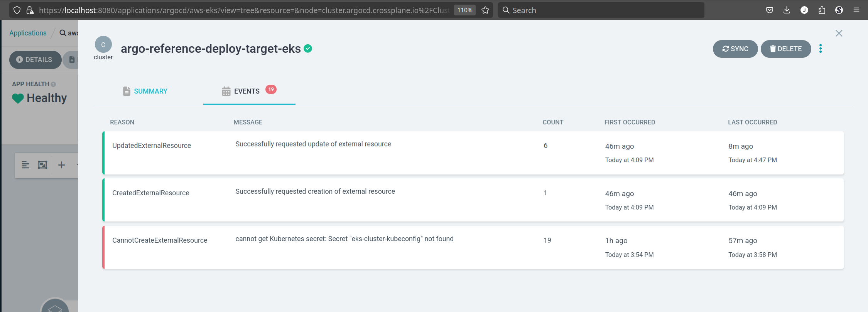Image resolution: width=868 pixels, height=312 pixels.
Task: Click the zoom-to-fit image icon
Action: tap(42, 165)
